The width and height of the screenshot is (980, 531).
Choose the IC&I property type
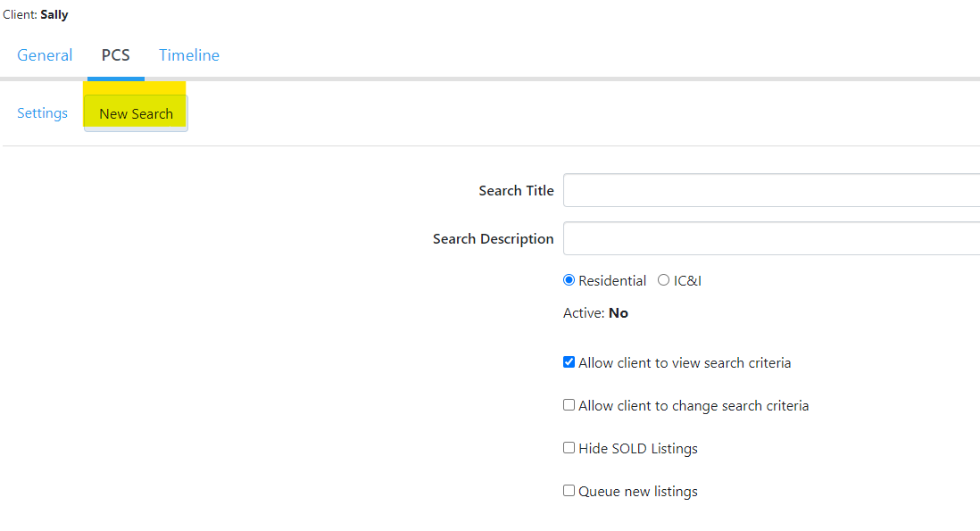tap(663, 279)
